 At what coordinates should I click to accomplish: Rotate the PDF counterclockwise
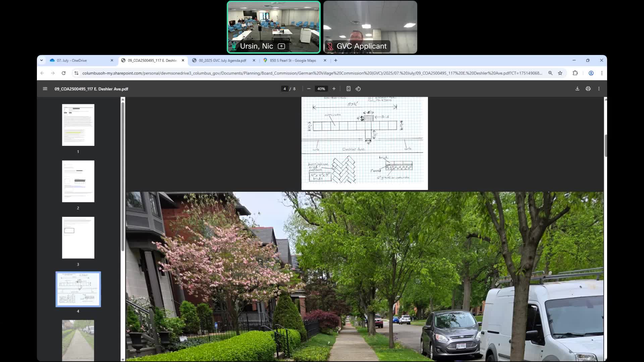pos(358,89)
